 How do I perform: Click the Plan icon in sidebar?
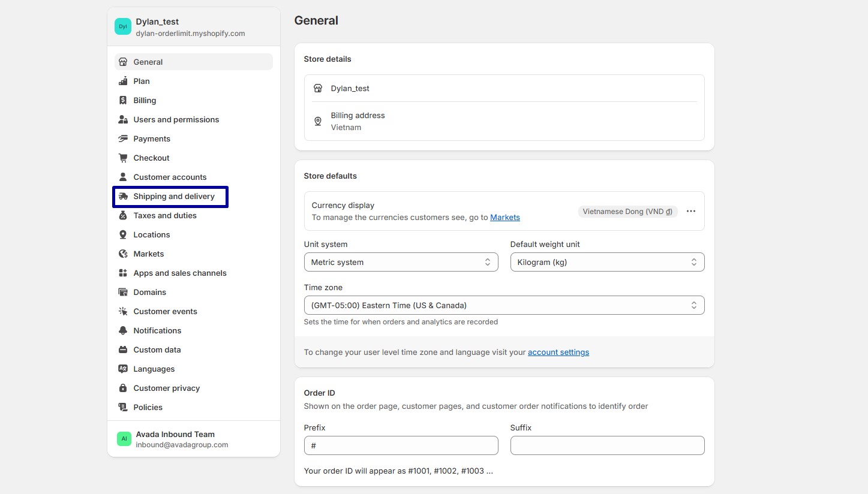click(x=123, y=81)
